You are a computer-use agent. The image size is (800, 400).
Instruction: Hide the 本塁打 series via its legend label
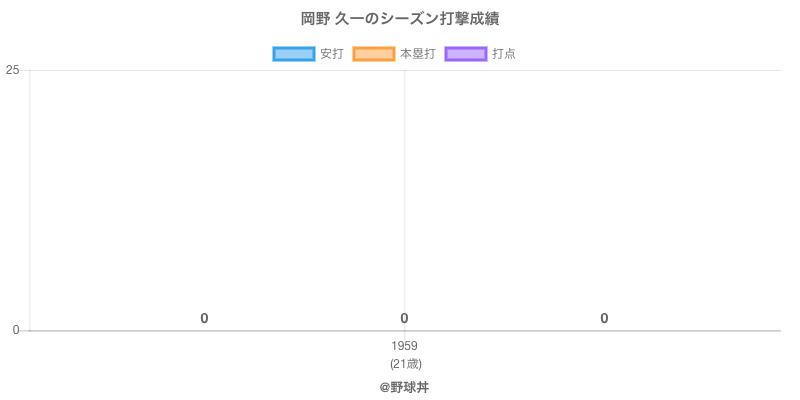tap(417, 54)
